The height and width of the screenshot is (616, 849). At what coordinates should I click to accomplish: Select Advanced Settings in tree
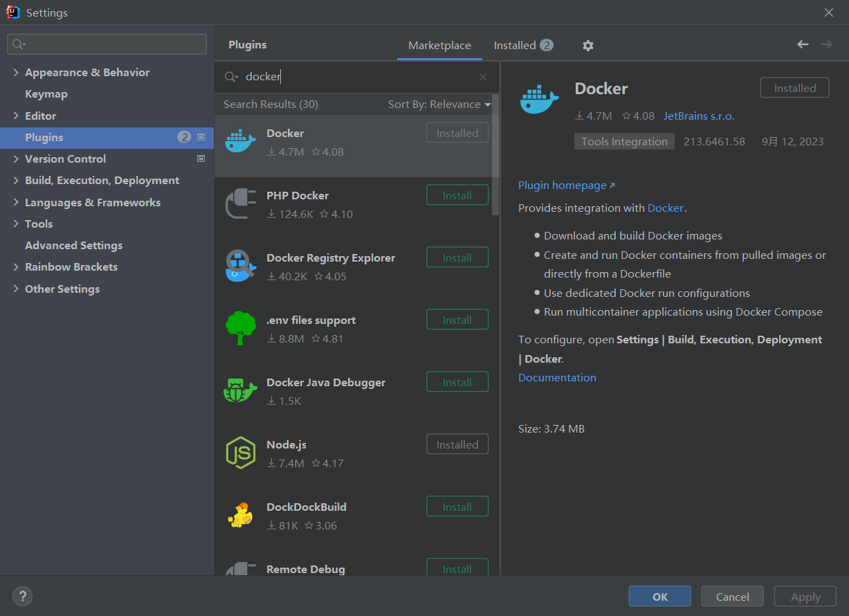(x=73, y=245)
